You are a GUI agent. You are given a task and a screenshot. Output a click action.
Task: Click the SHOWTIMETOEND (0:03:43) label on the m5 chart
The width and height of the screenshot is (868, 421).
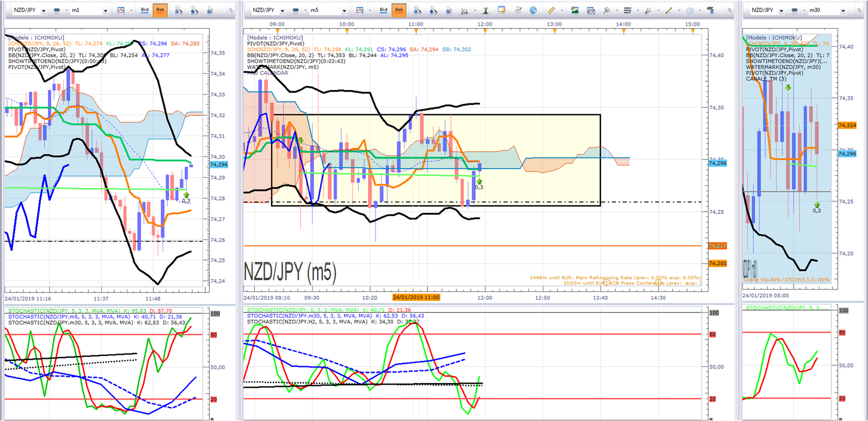click(x=296, y=61)
